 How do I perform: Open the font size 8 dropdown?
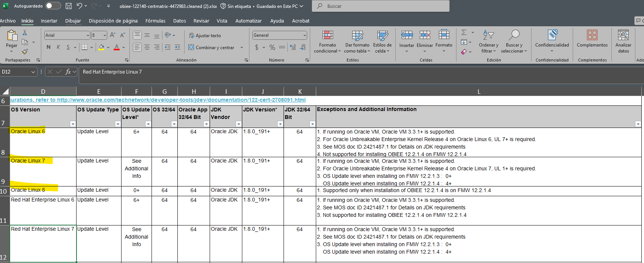pos(105,35)
